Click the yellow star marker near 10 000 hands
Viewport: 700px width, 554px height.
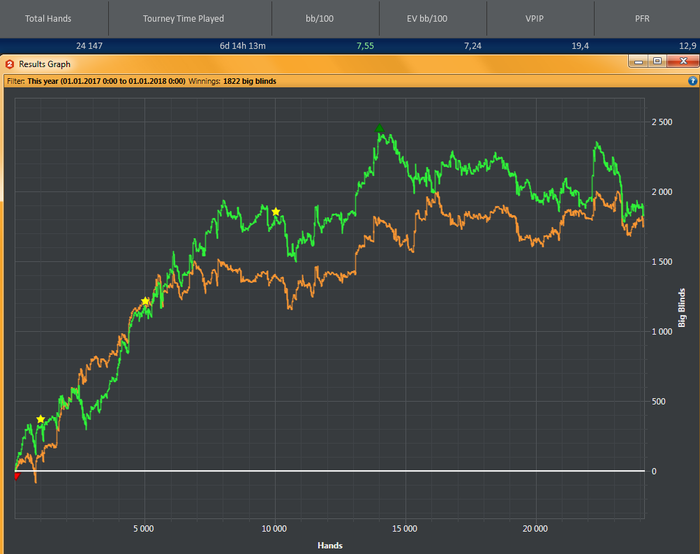[276, 212]
